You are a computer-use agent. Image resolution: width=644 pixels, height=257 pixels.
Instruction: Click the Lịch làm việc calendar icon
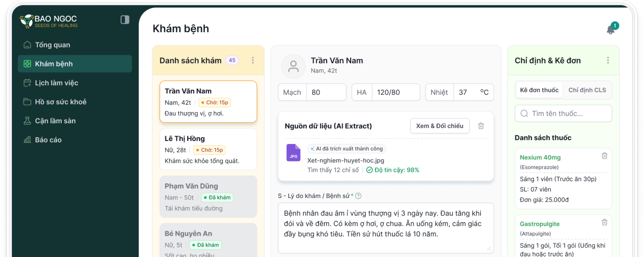pos(27,83)
